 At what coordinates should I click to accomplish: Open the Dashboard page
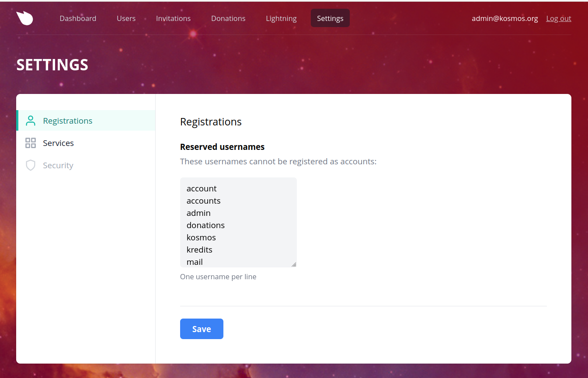(78, 18)
